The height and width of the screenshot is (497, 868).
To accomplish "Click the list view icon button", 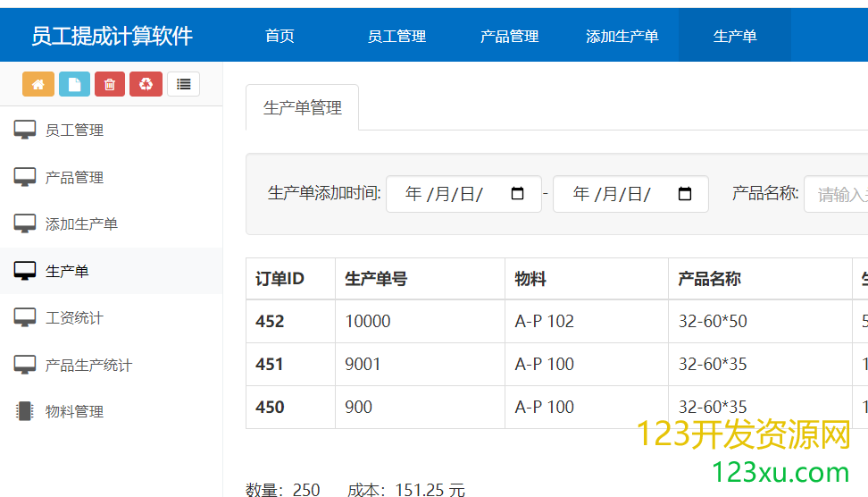I will 183,84.
